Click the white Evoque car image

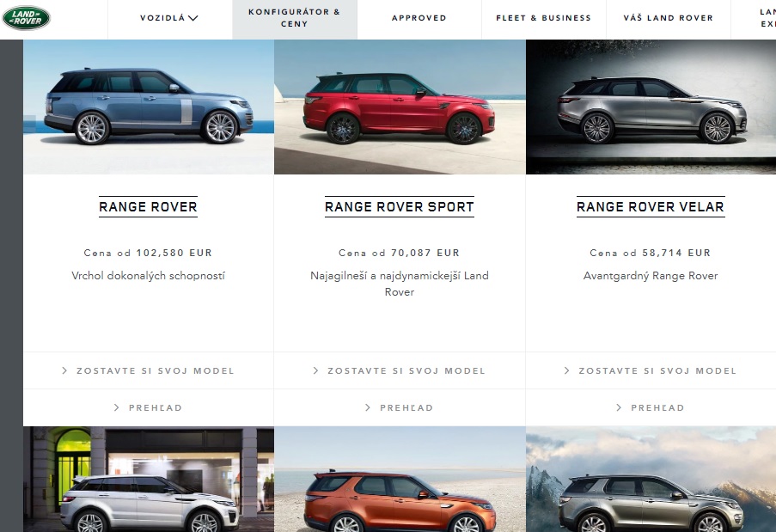pos(149,479)
